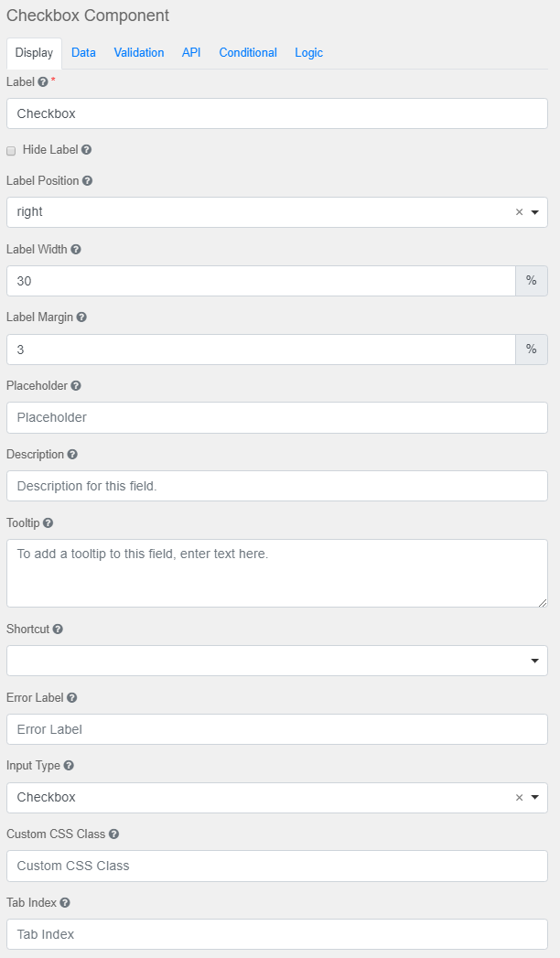Click the percent suffix beside Label Width
Viewport: 560px width, 958px height.
[532, 280]
